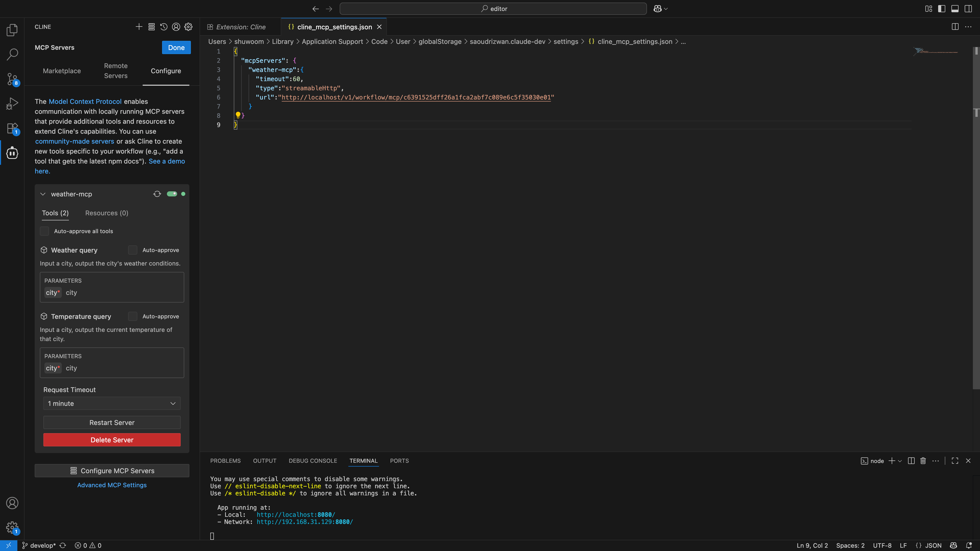Collapse the weather-mcp server section
This screenshot has width=980, height=551.
(x=43, y=194)
